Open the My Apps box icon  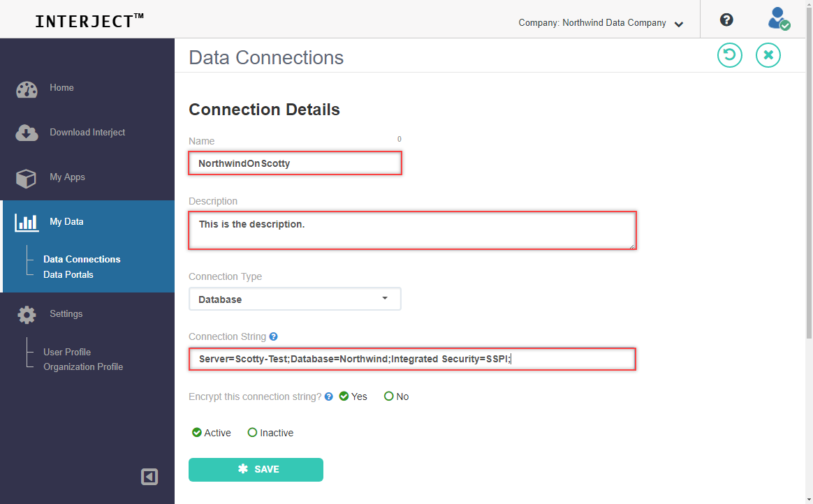26,179
